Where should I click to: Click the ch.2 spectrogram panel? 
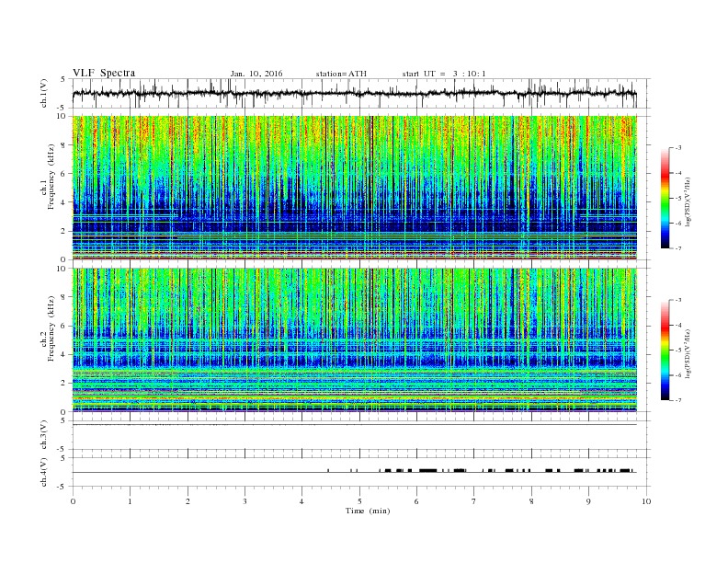coord(355,339)
